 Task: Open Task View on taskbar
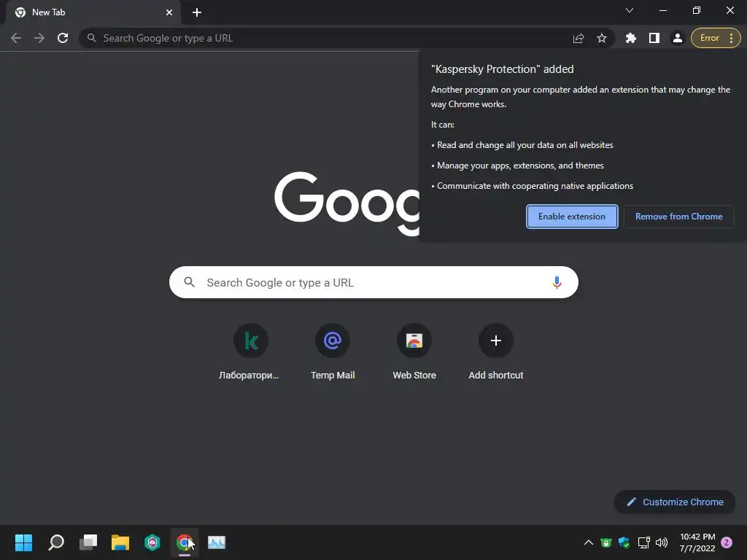click(88, 542)
